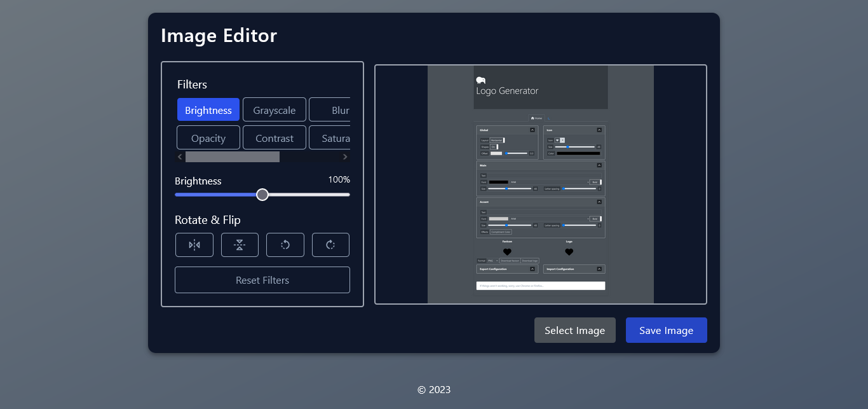Save the edited image

(x=666, y=330)
